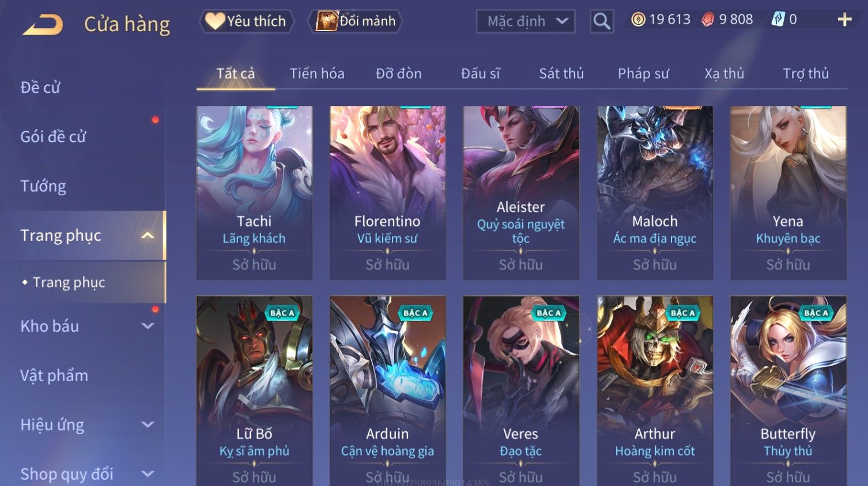Select the Florentino Vũ kiếm sư skin card
Image resolution: width=868 pixels, height=486 pixels.
[x=387, y=192]
